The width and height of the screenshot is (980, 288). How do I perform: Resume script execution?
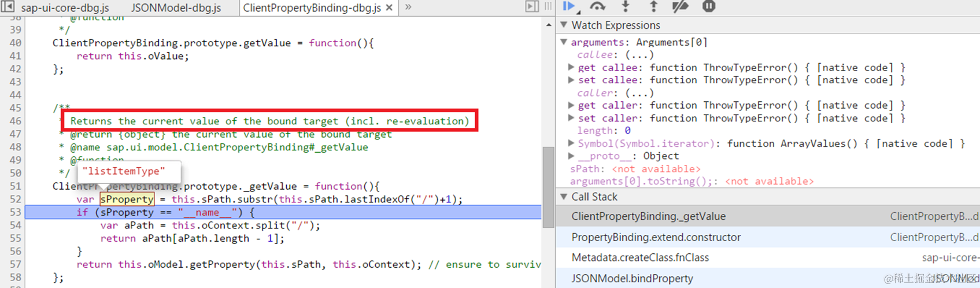[x=569, y=6]
